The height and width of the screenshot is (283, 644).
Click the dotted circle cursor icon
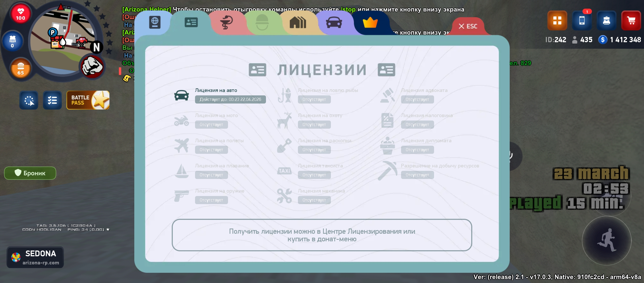pyautogui.click(x=29, y=100)
